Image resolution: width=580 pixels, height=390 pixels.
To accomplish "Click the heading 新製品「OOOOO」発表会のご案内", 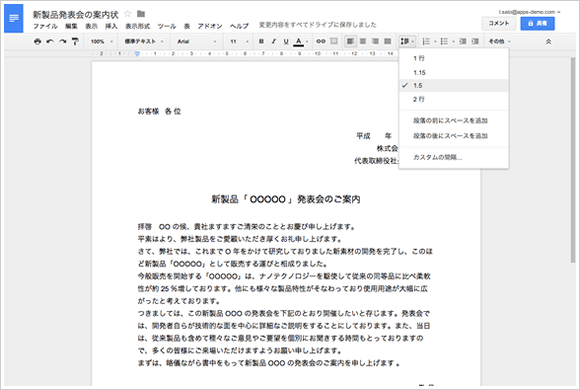I will 286,199.
